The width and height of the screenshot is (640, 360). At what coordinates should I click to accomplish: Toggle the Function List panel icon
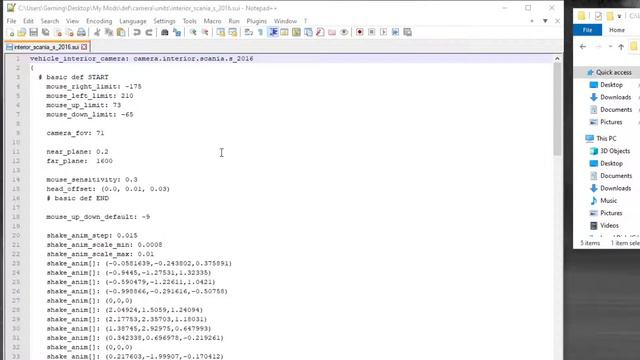(320, 32)
